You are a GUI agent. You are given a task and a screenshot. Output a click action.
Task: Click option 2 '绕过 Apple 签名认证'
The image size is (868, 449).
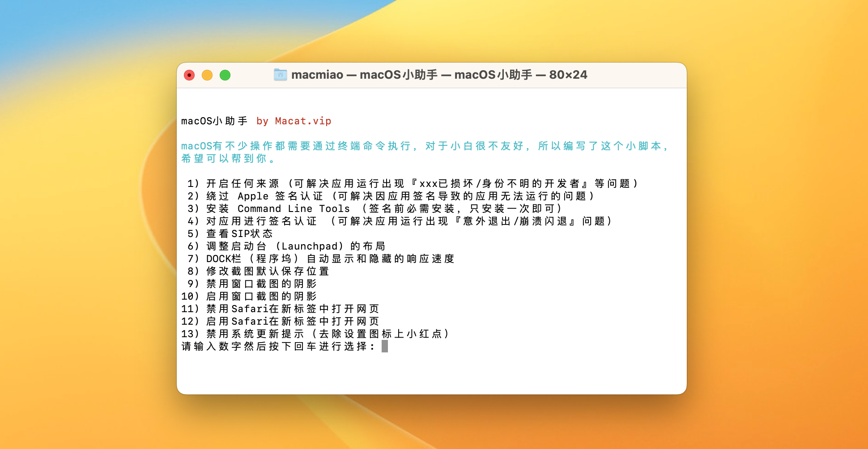point(391,196)
